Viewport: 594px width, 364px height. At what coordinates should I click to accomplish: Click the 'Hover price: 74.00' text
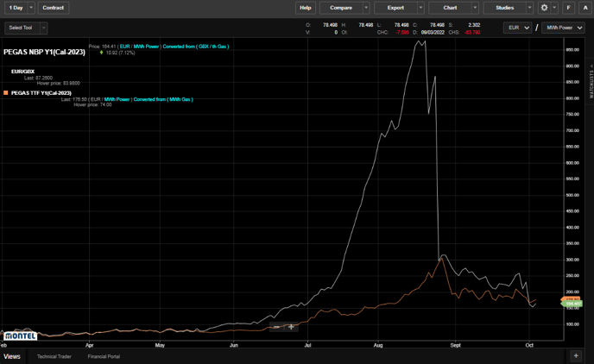[92, 105]
